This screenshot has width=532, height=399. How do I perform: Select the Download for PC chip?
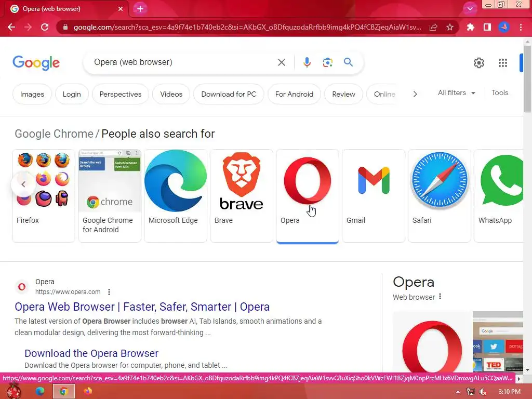229,95
